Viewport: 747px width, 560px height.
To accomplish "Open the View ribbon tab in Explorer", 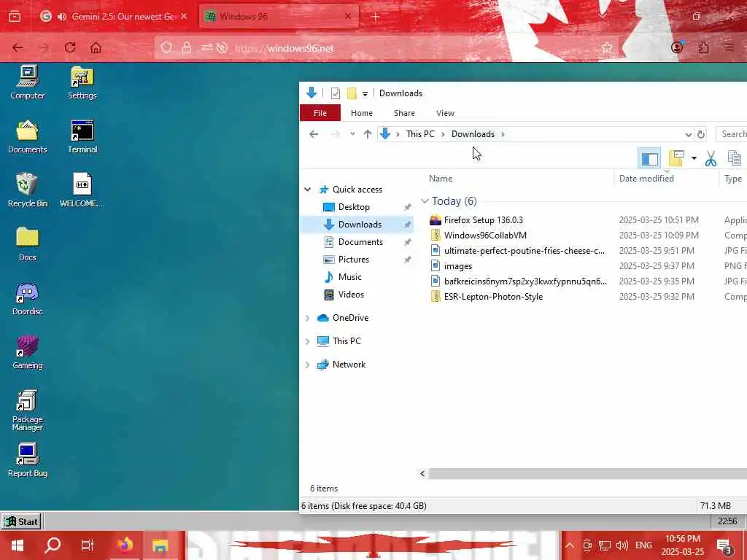I will [445, 113].
